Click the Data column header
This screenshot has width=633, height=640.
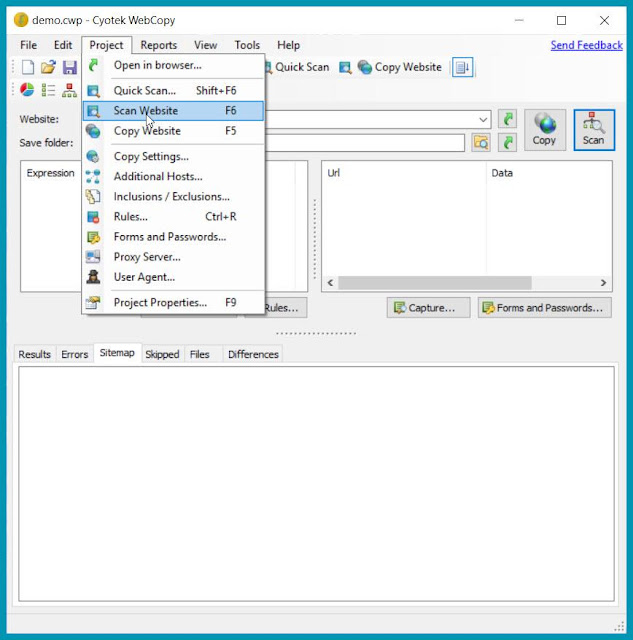click(x=549, y=173)
